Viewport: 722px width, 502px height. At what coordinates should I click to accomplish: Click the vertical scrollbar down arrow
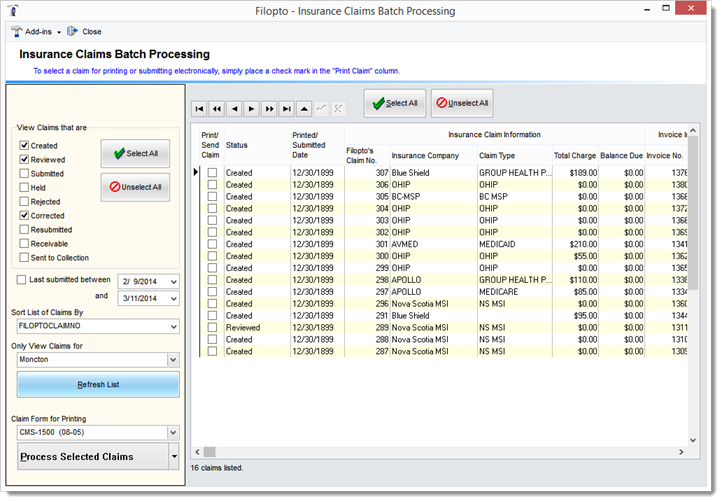click(x=693, y=440)
